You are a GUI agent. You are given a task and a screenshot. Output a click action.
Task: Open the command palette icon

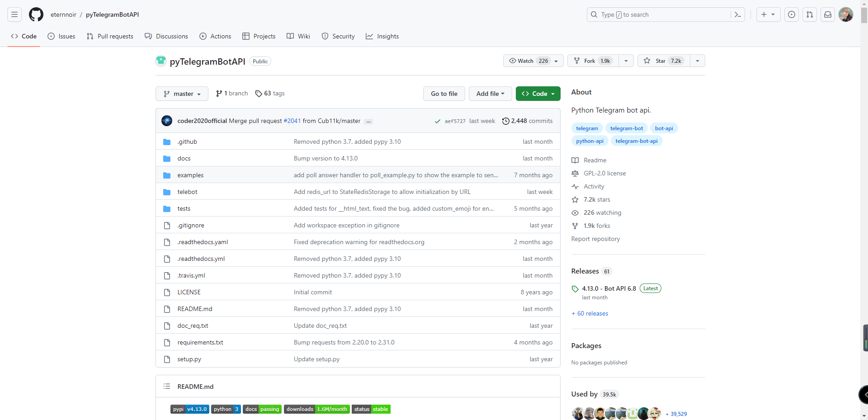click(737, 14)
